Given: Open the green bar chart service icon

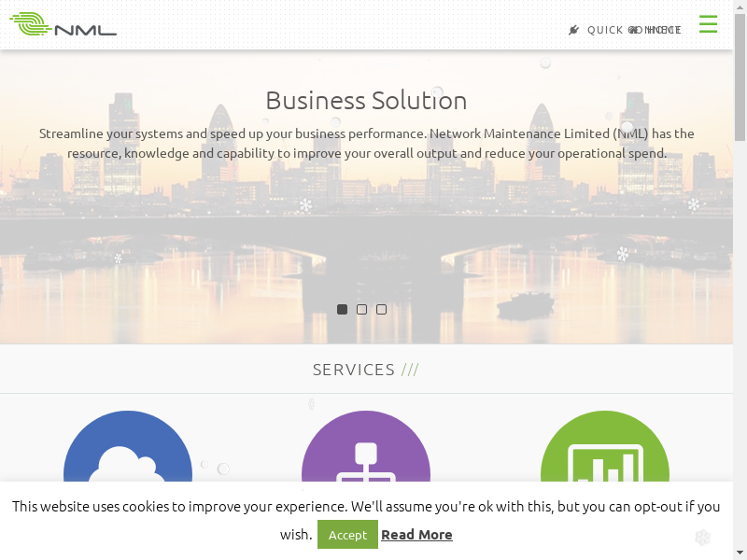Looking at the screenshot, I should [x=604, y=446].
